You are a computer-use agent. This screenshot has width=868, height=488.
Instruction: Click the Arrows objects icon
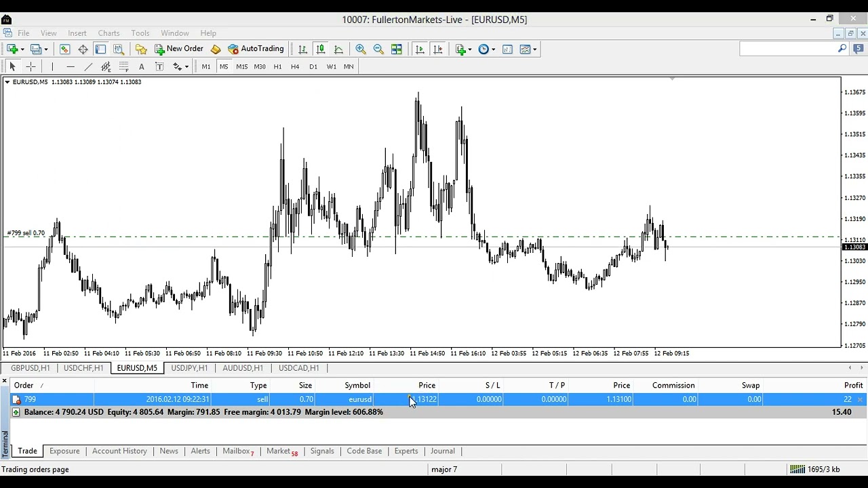click(177, 66)
